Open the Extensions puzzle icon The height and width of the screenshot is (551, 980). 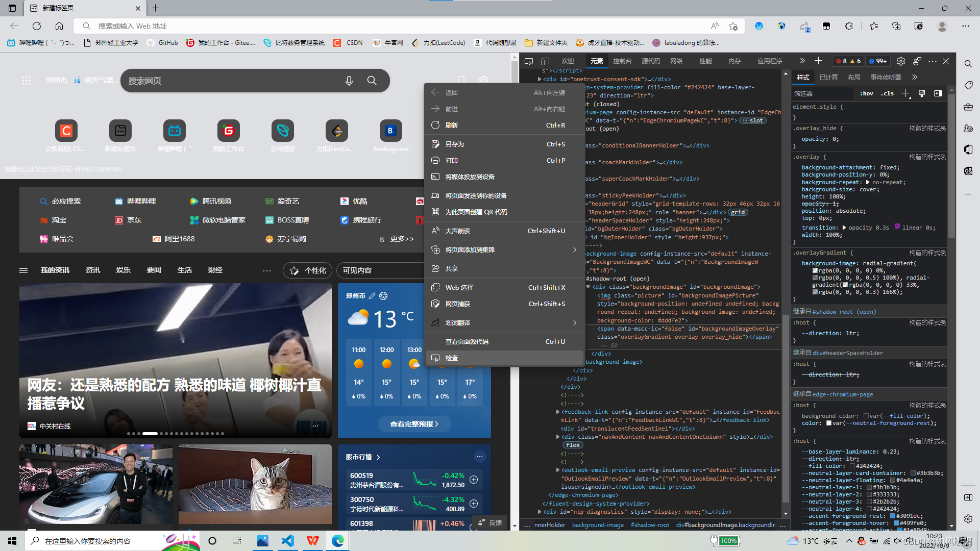[x=849, y=26]
